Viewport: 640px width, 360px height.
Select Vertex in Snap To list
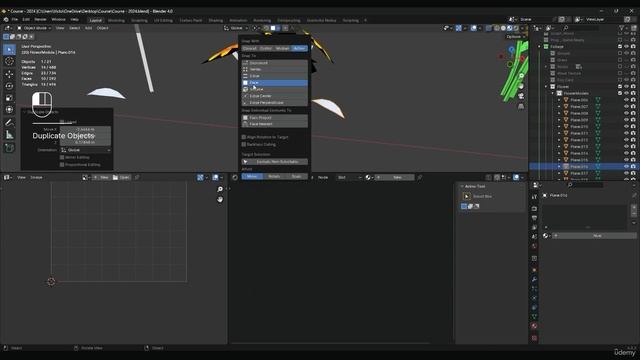[x=275, y=69]
